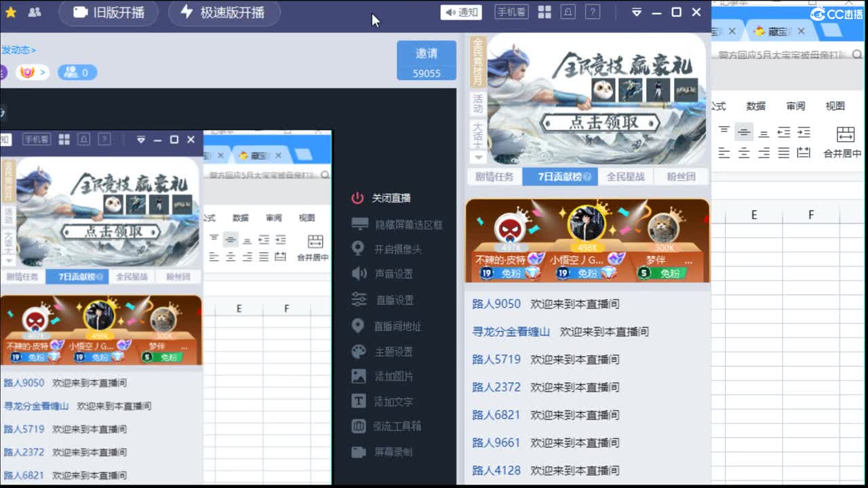The image size is (868, 488).
Task: Open 数据 ribbon tab in right spreadsheet
Action: [756, 106]
